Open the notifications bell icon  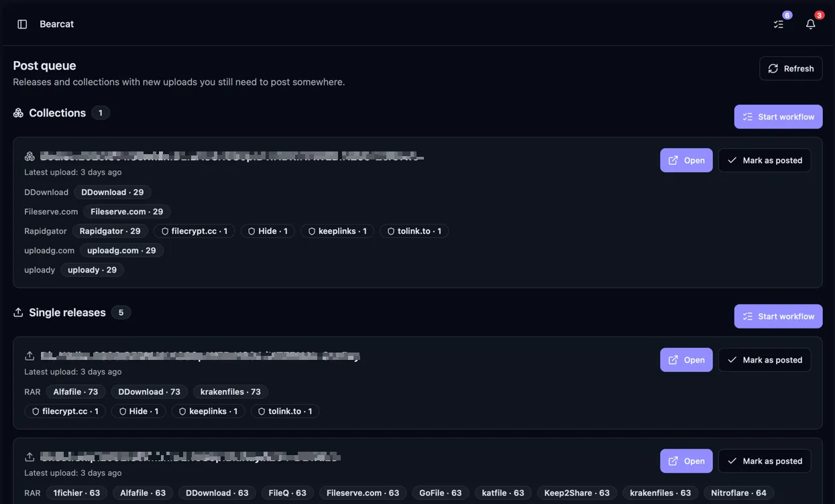pyautogui.click(x=811, y=24)
